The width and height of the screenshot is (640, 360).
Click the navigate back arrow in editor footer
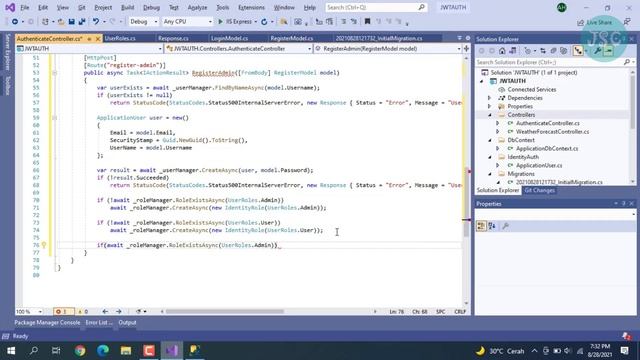[105, 311]
